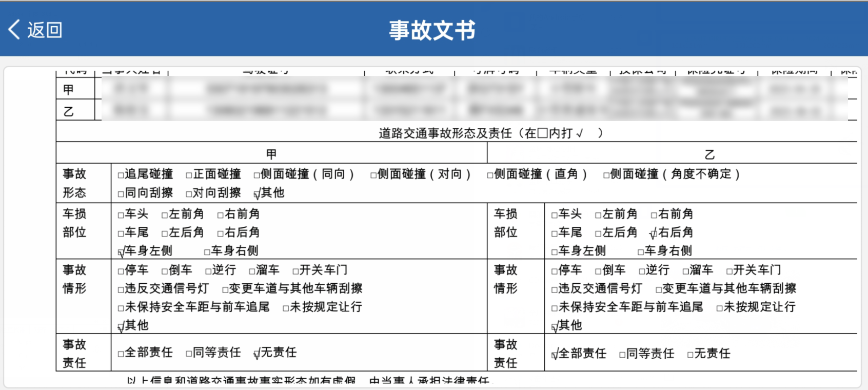Image resolution: width=868 pixels, height=390 pixels.
Task: Check the 同向刮擦 option
Action: pos(121,194)
